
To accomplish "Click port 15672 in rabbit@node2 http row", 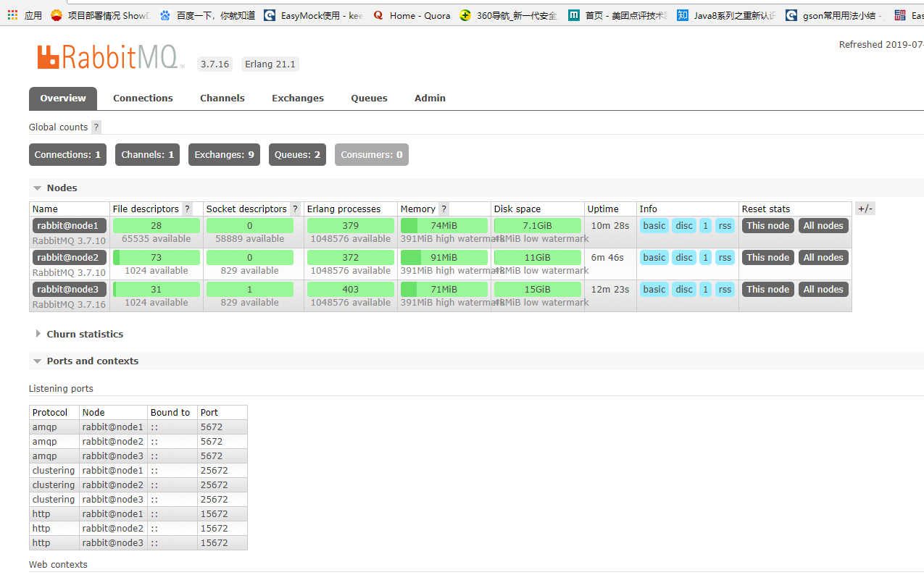I will [215, 529].
